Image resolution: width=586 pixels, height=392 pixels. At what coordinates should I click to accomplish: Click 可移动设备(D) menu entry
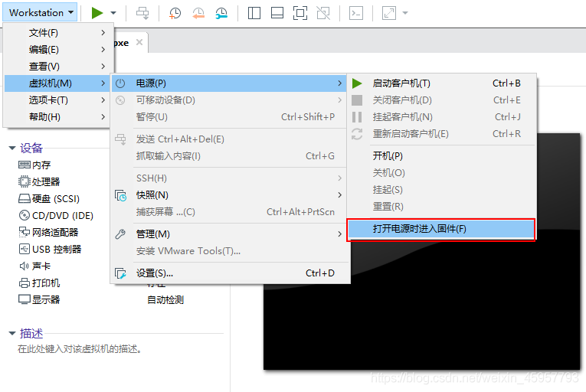pos(229,100)
